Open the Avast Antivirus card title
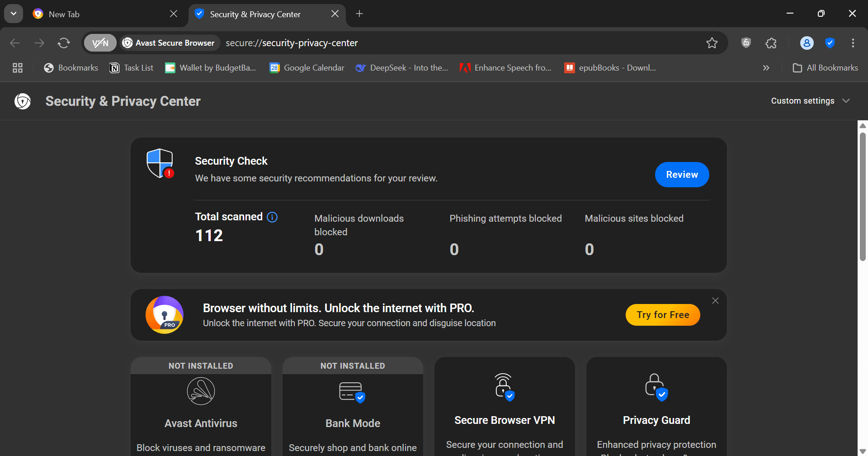This screenshot has width=868, height=456. pos(201,423)
